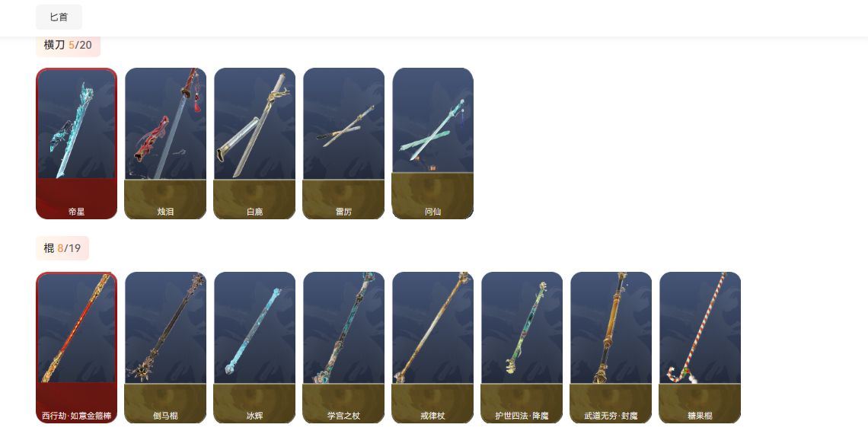Click the 糖果棍 name label
Screen dimensions: 868x434
(700, 416)
